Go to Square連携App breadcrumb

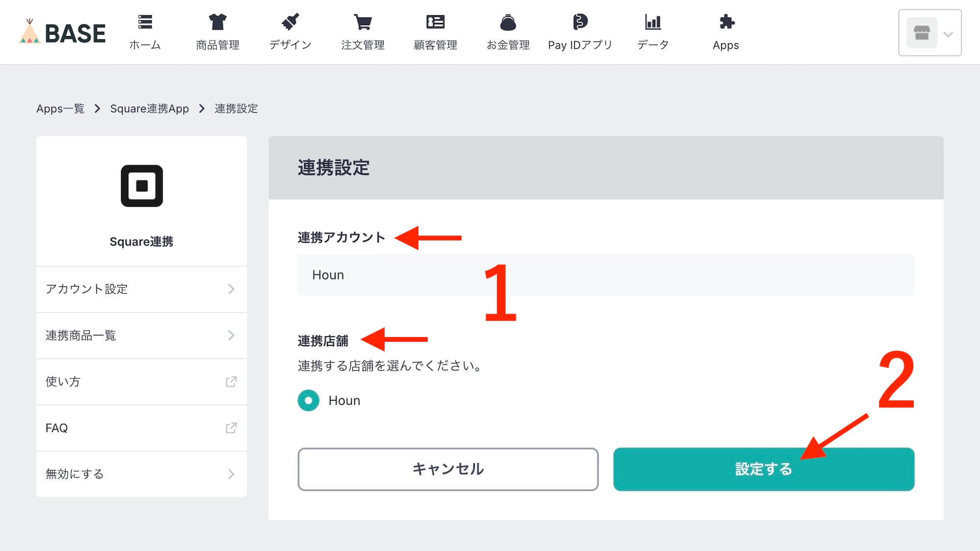(149, 108)
